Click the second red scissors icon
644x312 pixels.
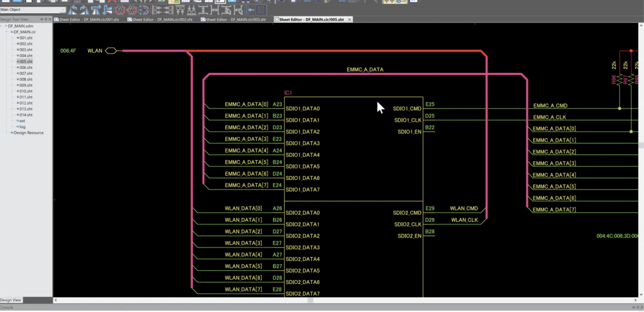131,10
